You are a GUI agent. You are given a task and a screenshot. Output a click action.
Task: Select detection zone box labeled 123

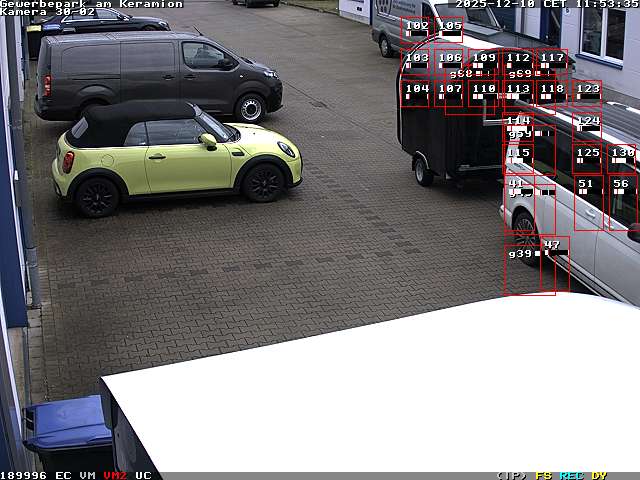click(587, 94)
